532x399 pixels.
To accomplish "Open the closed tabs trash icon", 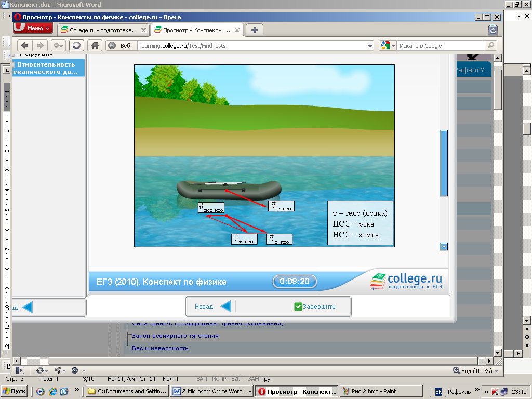I will [493, 30].
